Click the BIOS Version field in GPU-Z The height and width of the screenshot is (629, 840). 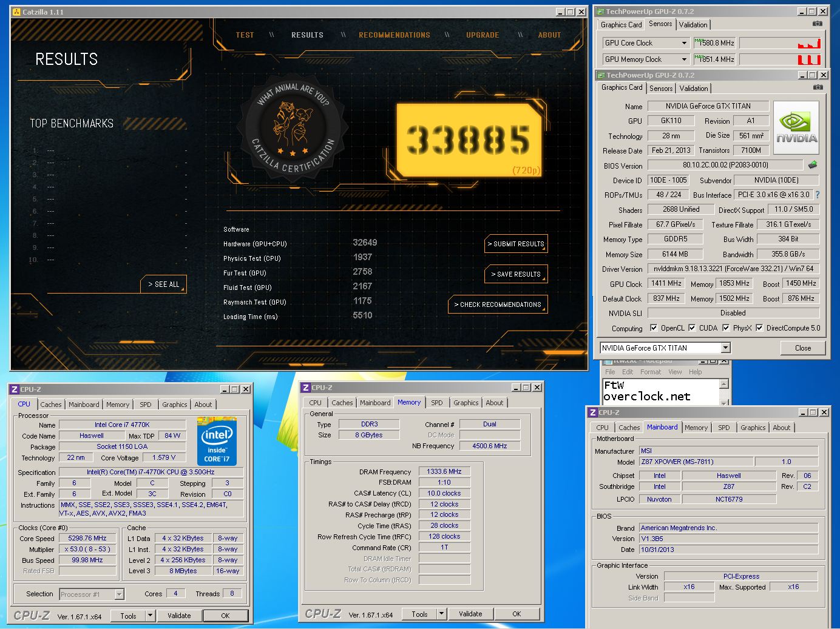coord(725,165)
